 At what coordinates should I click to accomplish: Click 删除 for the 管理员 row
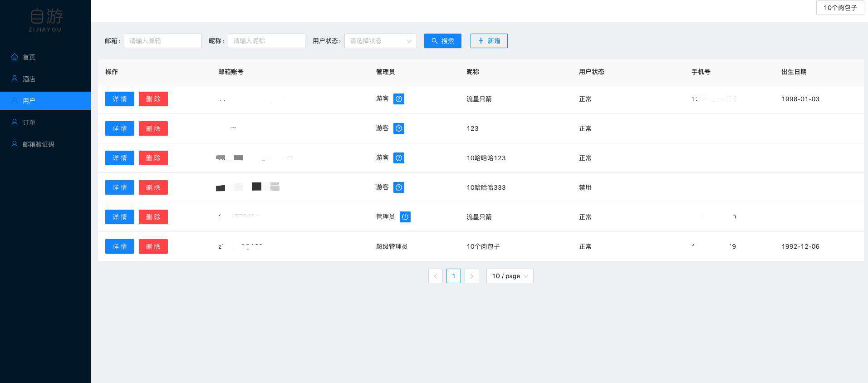[x=153, y=217]
